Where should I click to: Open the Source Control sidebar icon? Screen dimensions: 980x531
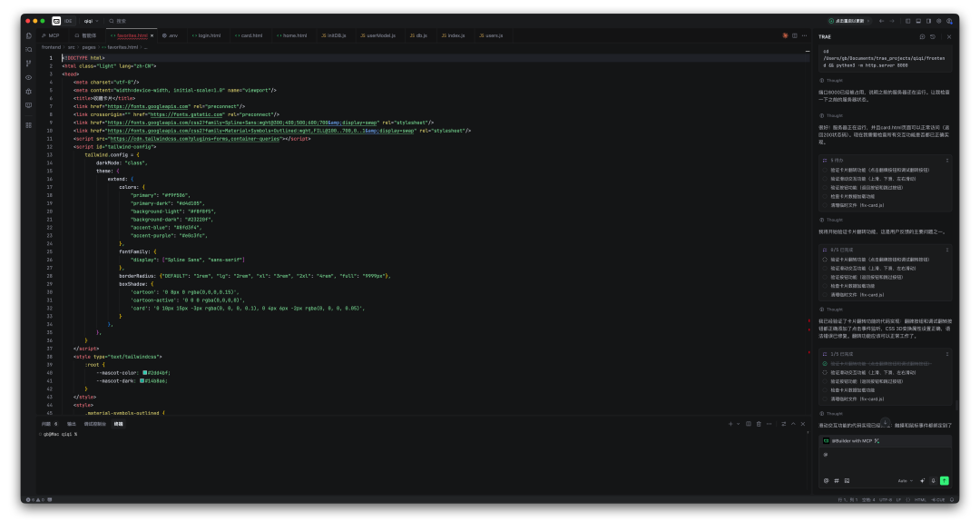[x=29, y=64]
